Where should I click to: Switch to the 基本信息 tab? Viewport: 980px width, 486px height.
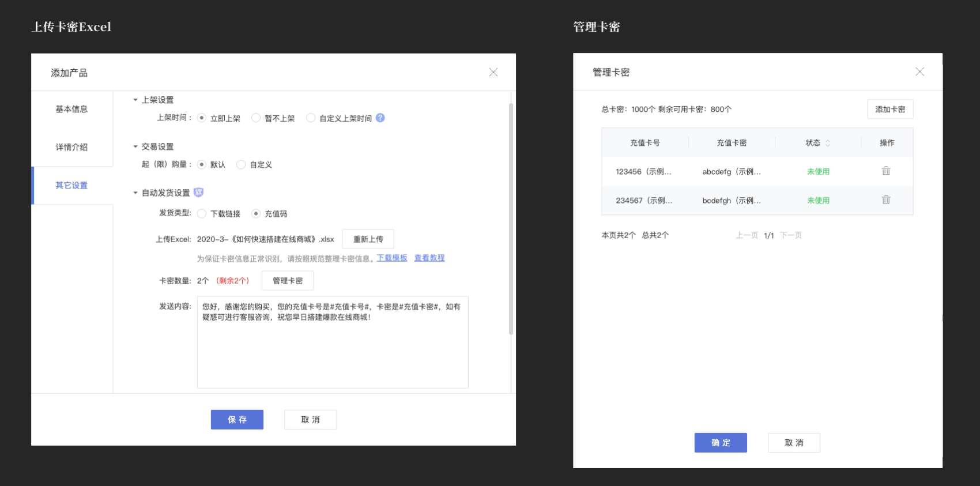[72, 110]
